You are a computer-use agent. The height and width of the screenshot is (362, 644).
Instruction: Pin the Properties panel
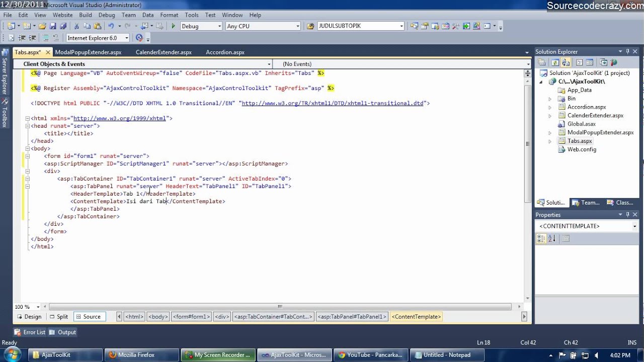pyautogui.click(x=627, y=215)
